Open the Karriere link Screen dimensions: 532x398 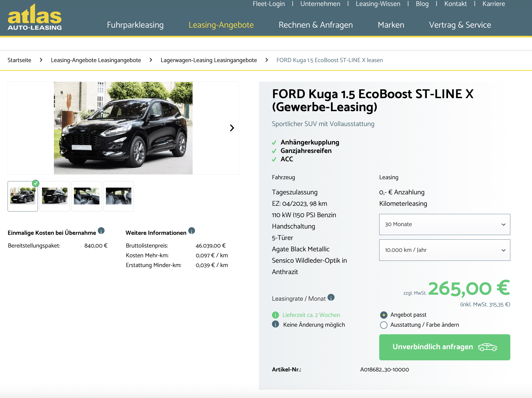(x=494, y=4)
